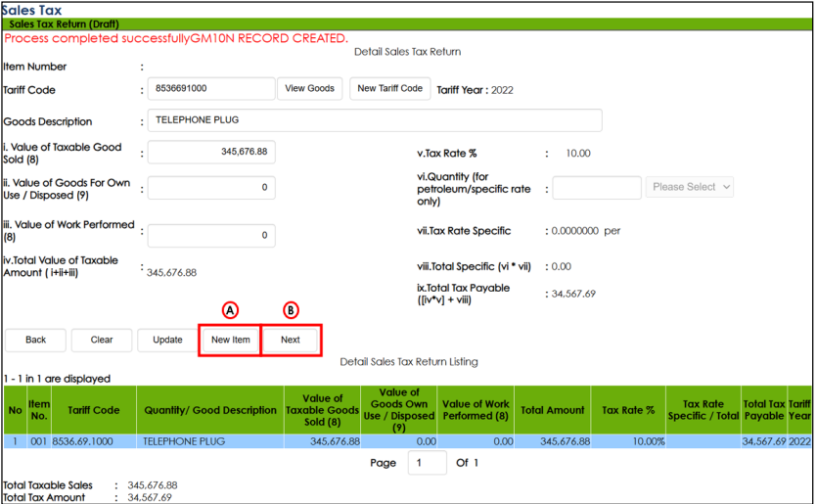
Task: Select the TELEPHONE PLUG cell in listing
Action: pos(210,441)
